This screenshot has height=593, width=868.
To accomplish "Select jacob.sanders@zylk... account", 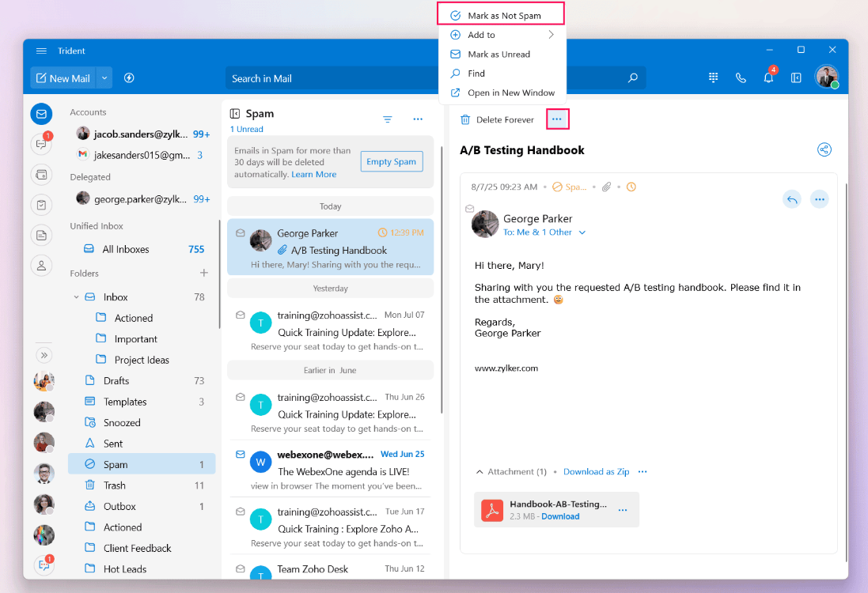I will [143, 134].
